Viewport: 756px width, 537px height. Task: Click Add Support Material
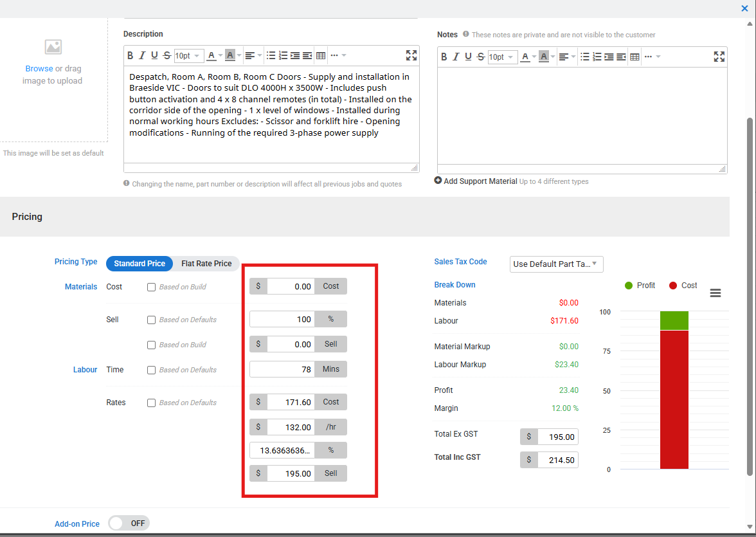point(476,181)
